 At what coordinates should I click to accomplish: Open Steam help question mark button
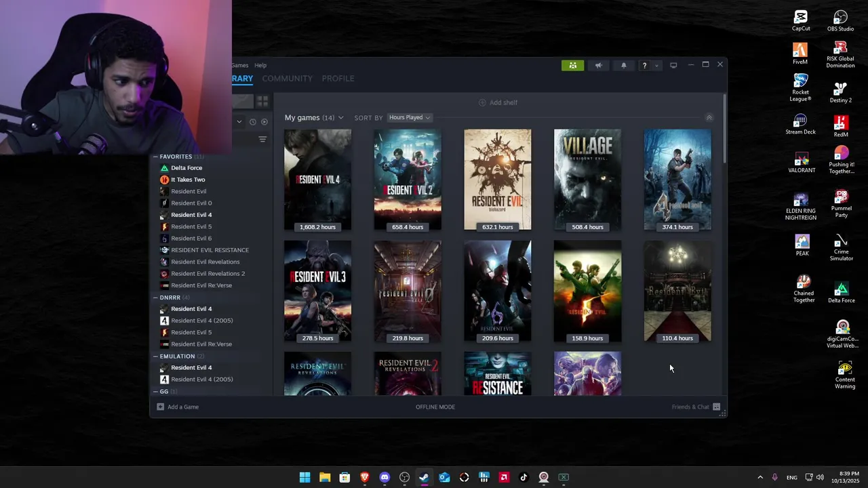pos(644,65)
